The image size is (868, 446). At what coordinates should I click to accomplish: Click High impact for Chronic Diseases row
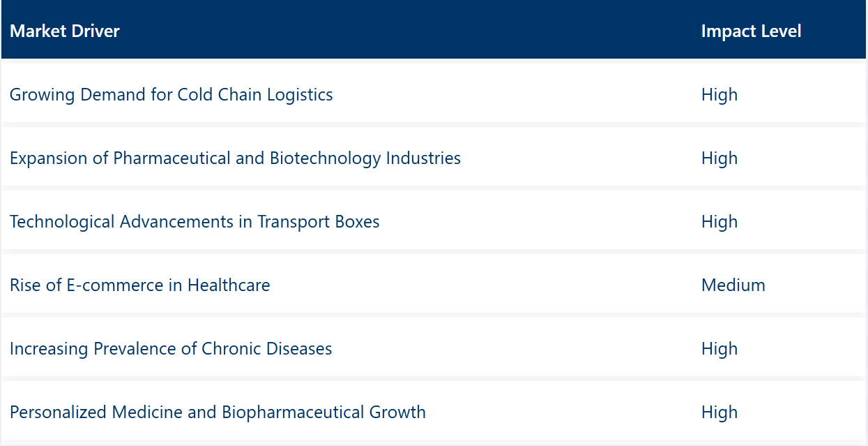click(719, 349)
